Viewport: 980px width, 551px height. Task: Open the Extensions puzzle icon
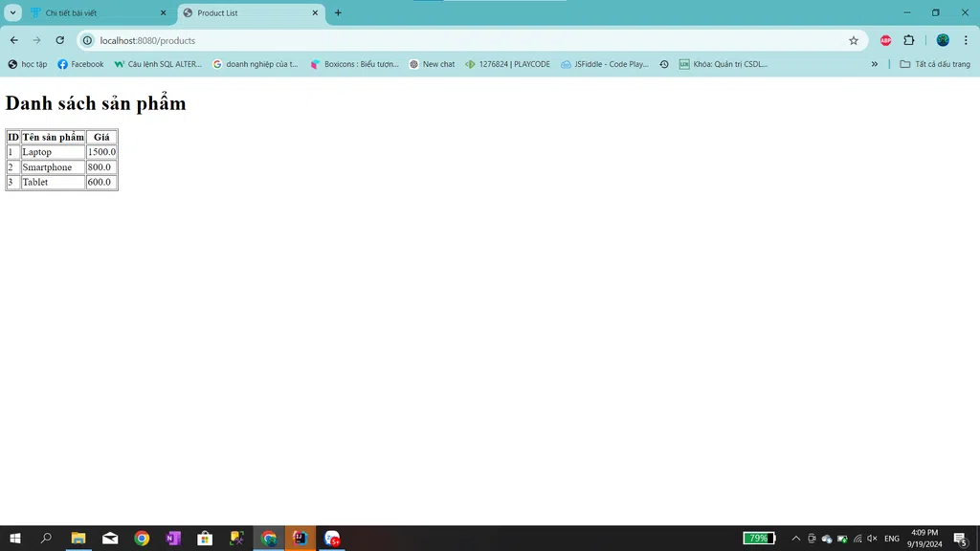pos(909,40)
